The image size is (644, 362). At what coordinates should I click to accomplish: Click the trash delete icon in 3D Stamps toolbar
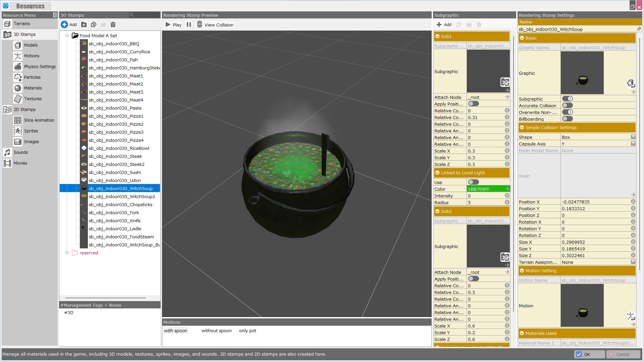[x=113, y=24]
